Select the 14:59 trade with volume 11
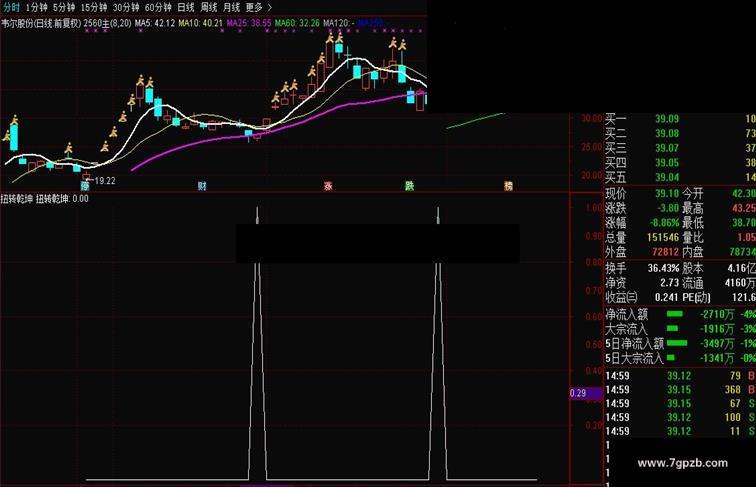756x487 pixels. (680, 431)
